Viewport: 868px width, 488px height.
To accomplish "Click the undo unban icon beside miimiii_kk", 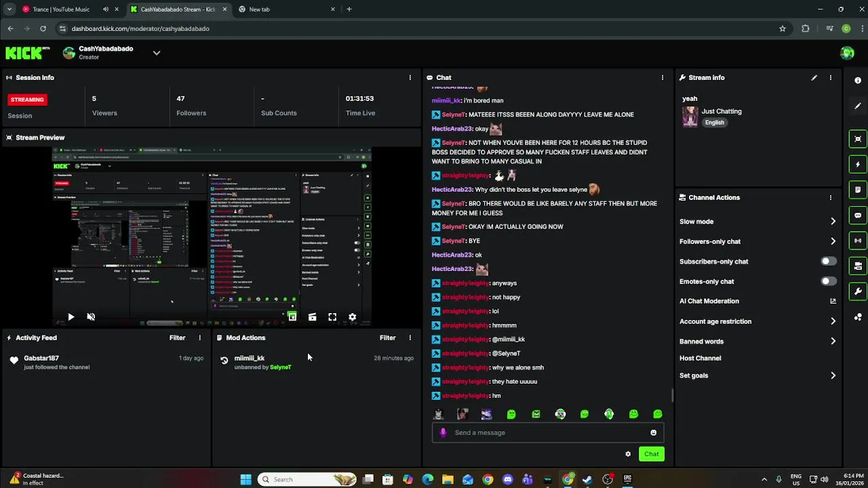I will tap(224, 361).
